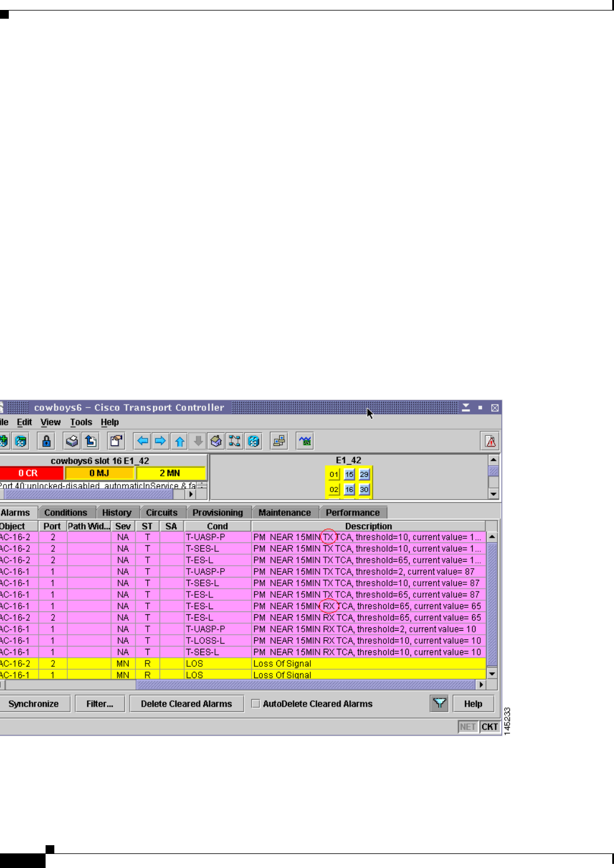Click the export data toolbar icon

(91, 441)
